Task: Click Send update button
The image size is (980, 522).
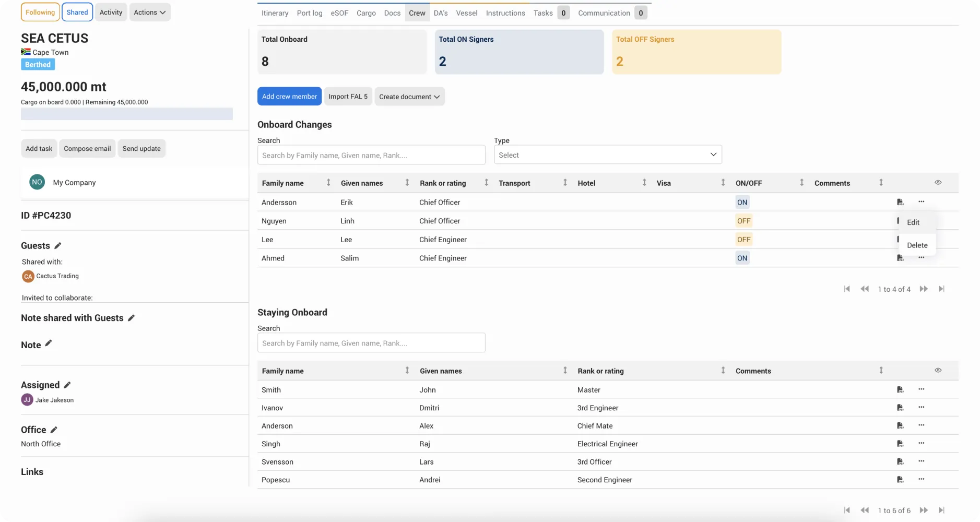Action: pyautogui.click(x=141, y=148)
